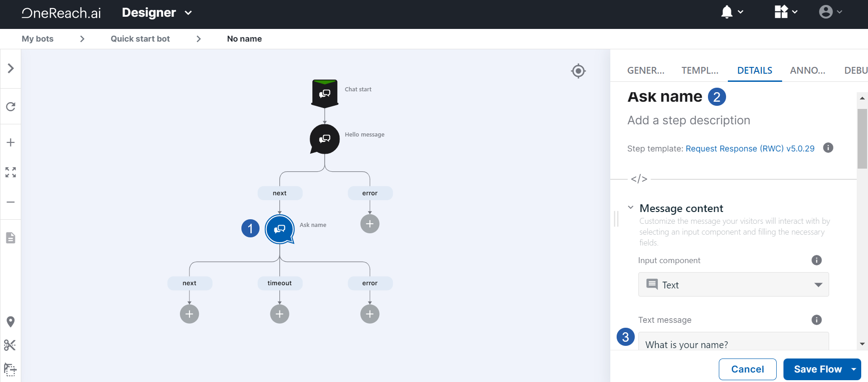Screen dimensions: 868x382
Task: Select the DETAILS tab
Action: [755, 71]
